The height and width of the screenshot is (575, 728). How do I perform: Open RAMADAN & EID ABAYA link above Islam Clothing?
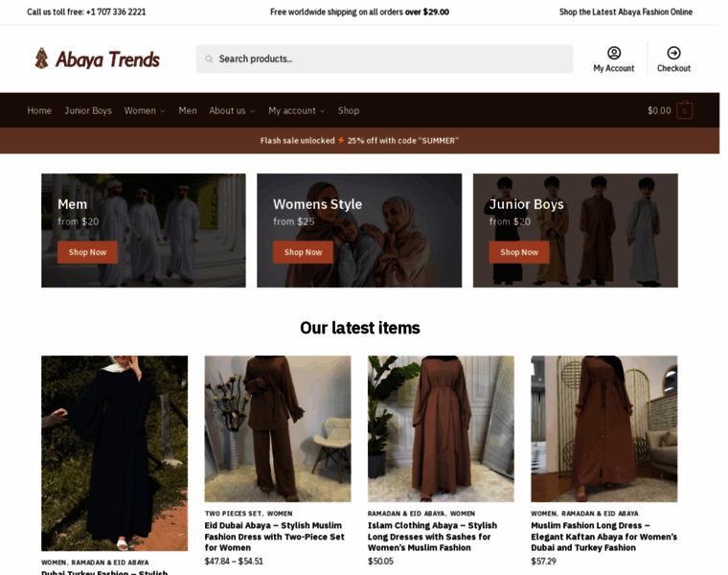click(406, 514)
